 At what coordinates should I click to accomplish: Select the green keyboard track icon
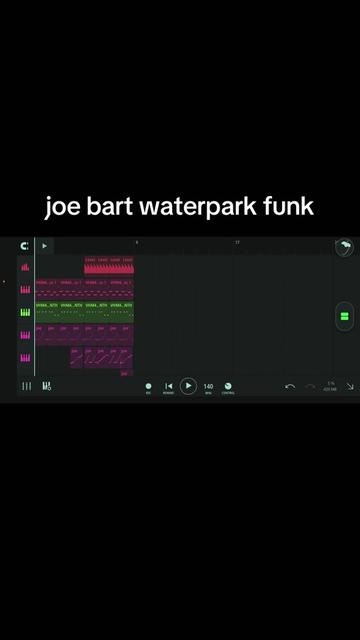pyautogui.click(x=25, y=312)
